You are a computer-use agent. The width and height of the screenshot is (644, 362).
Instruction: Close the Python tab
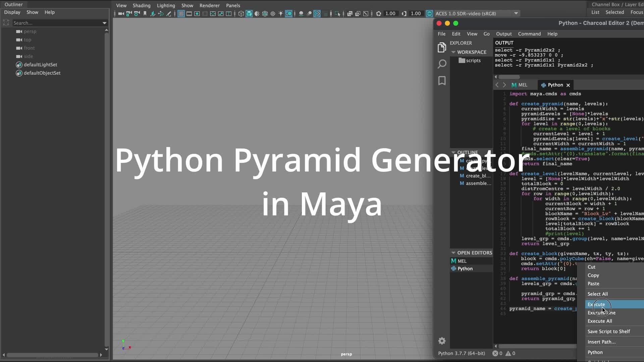click(568, 85)
